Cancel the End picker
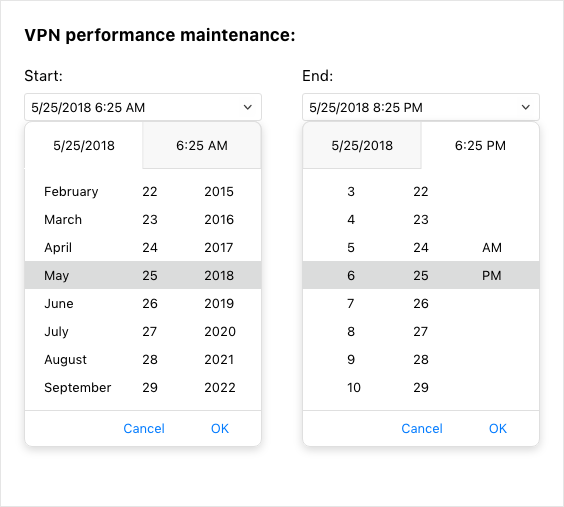Viewport: 564px width, 507px height. [422, 428]
